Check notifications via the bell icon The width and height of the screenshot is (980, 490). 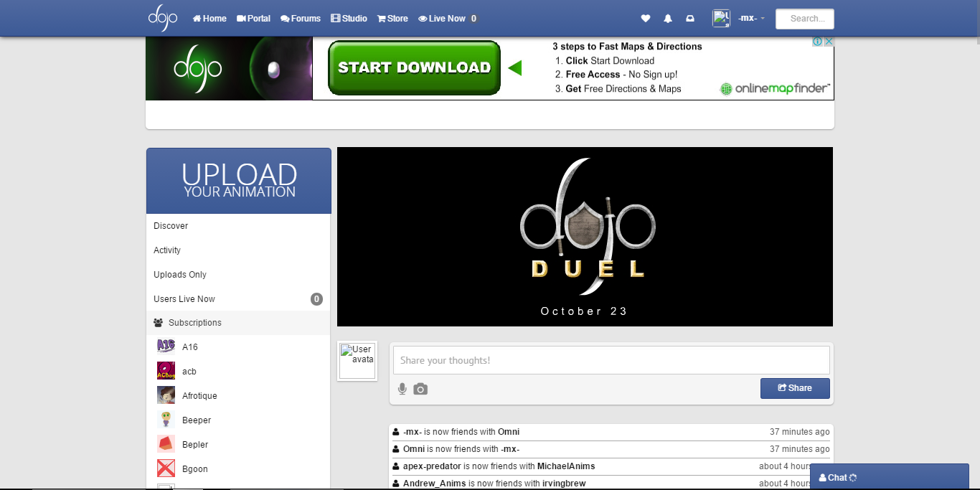pyautogui.click(x=667, y=18)
